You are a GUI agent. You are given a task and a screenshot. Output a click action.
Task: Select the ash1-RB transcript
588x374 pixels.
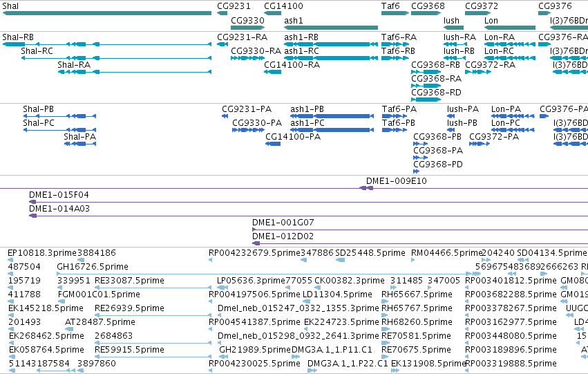(331, 44)
